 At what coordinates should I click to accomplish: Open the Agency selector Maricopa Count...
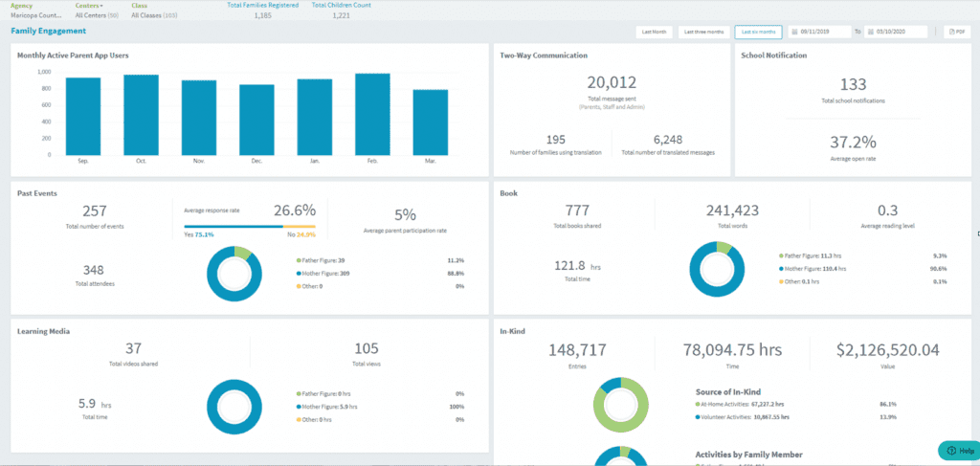(x=36, y=15)
